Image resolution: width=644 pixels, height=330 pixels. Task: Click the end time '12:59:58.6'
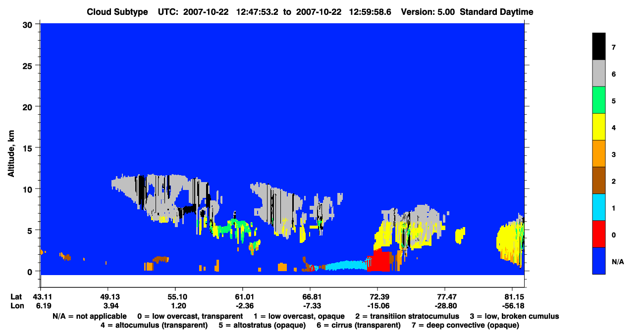point(369,12)
